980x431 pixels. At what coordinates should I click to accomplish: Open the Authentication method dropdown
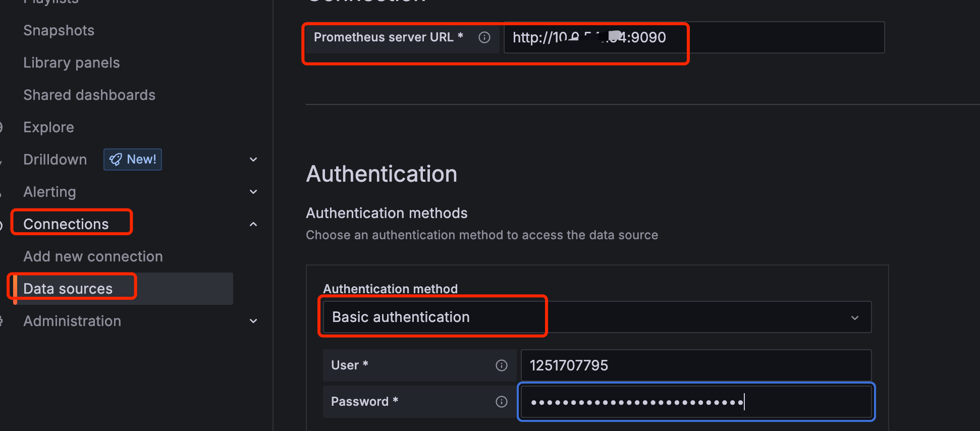(596, 317)
